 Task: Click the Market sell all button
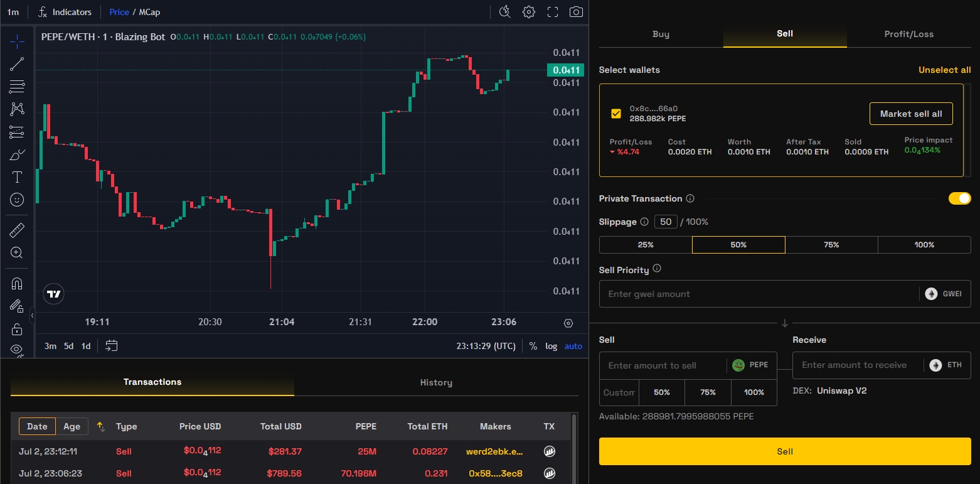tap(910, 114)
